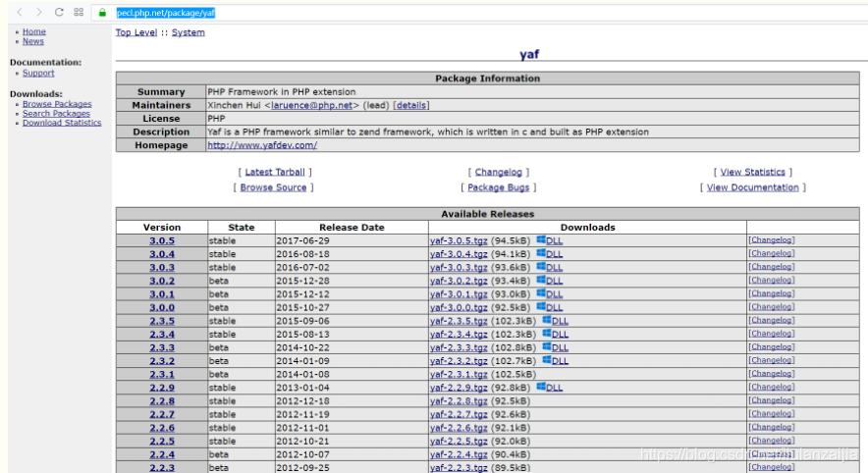The image size is (868, 473).
Task: Download the Latest Tarball
Action: [x=275, y=172]
